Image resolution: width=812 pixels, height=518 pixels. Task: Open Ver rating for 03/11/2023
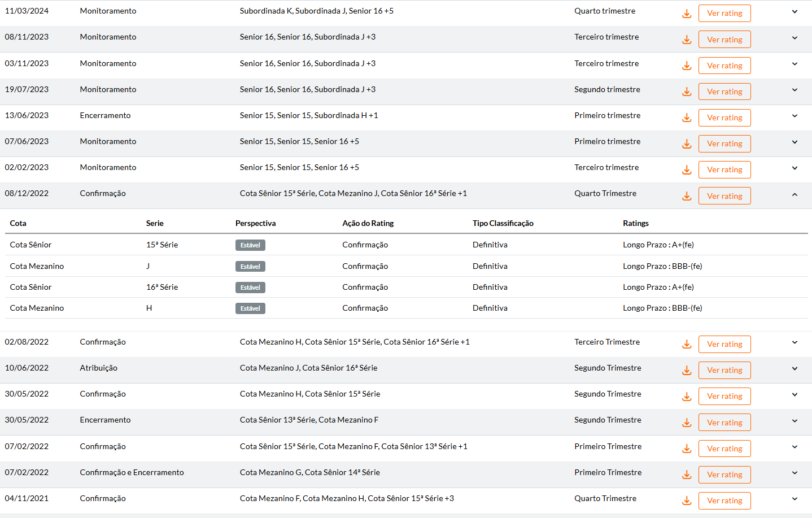tap(724, 66)
